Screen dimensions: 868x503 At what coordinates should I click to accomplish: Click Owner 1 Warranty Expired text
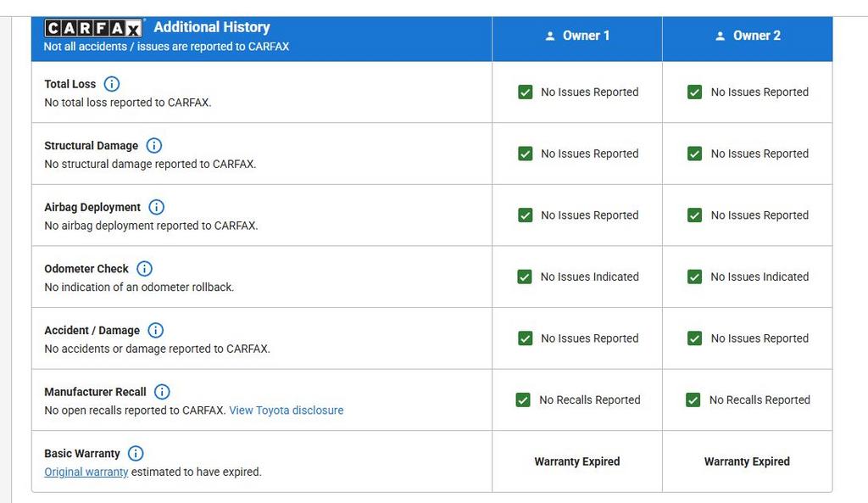point(577,461)
